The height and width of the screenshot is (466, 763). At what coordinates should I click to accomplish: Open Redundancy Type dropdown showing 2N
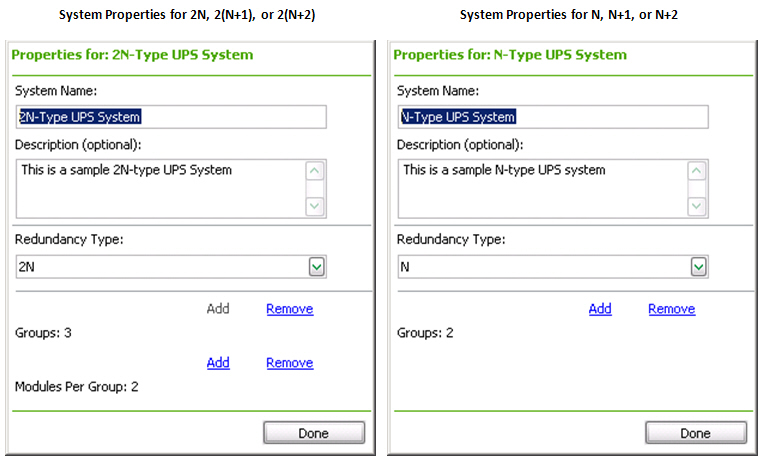point(171,267)
